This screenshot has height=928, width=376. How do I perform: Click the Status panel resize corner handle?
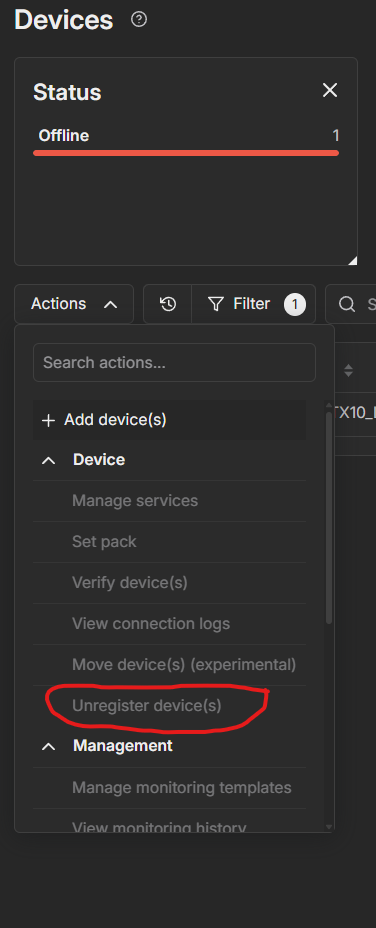click(352, 260)
